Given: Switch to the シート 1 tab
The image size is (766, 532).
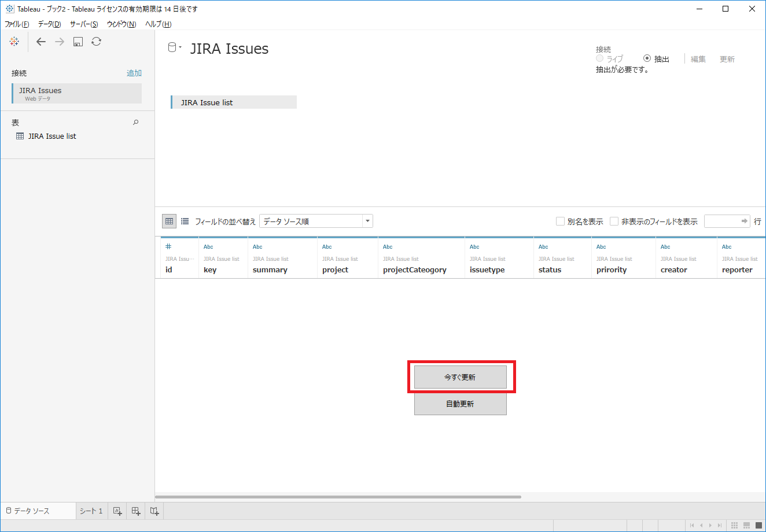Looking at the screenshot, I should (91, 511).
